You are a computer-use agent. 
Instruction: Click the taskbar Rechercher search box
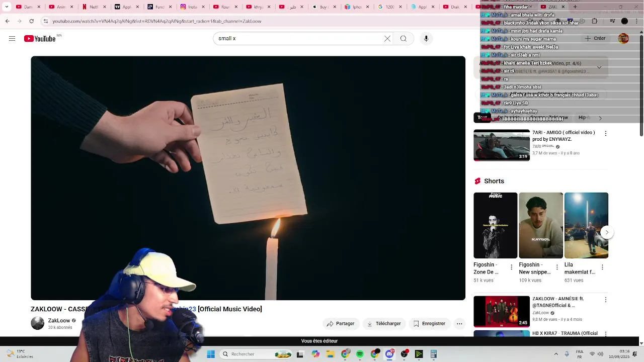pos(256,354)
